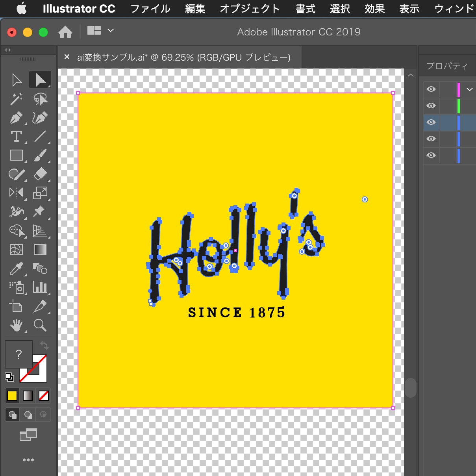Swap fill and stroke colors
Viewport: 476px width, 476px height.
coord(44,346)
